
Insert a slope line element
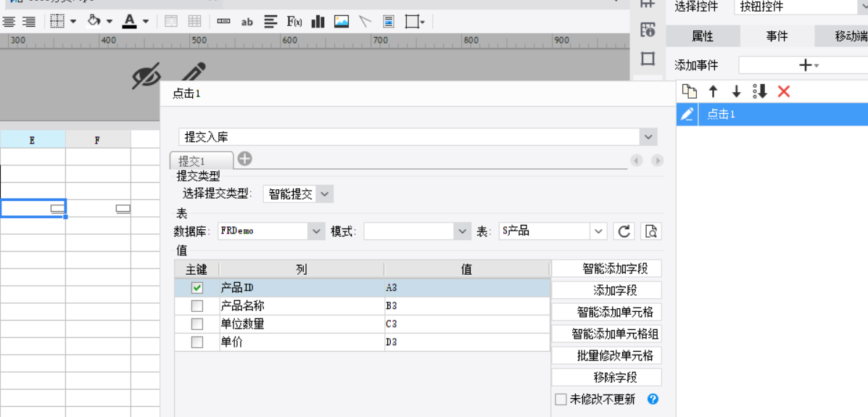point(365,22)
